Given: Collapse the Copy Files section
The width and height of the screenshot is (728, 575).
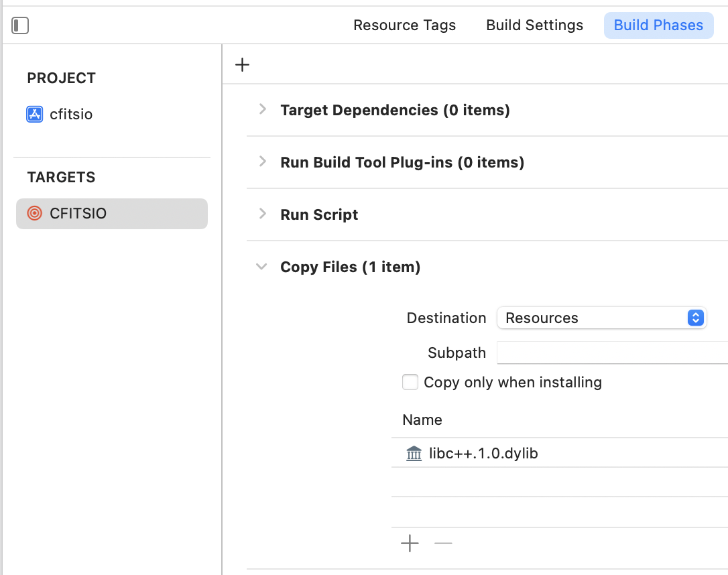Looking at the screenshot, I should [261, 267].
